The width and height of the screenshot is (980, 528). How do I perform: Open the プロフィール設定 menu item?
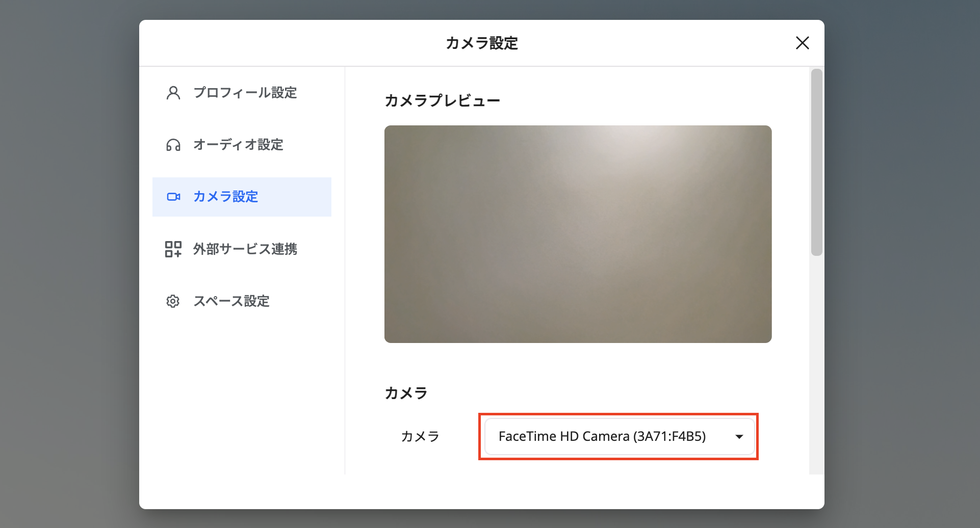[245, 93]
